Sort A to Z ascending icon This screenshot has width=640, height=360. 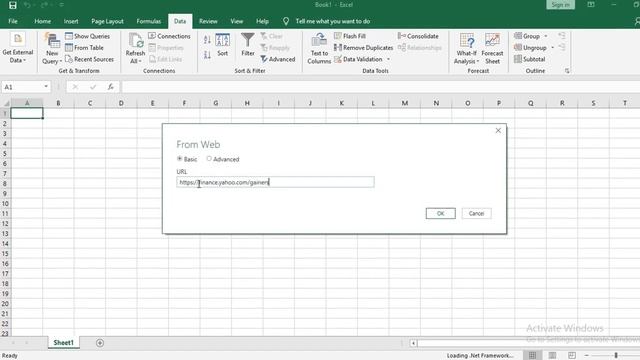(x=207, y=40)
